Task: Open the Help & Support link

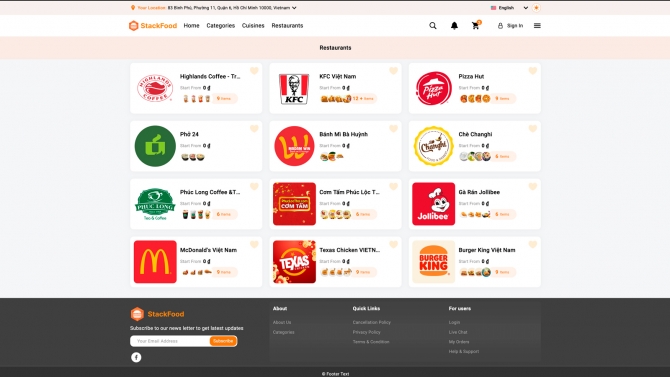Action: click(x=464, y=351)
